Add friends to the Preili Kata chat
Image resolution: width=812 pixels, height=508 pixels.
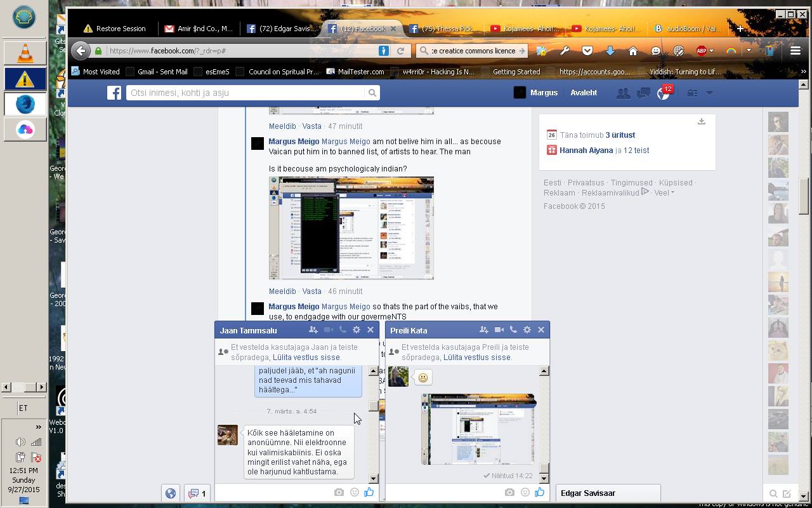[483, 330]
